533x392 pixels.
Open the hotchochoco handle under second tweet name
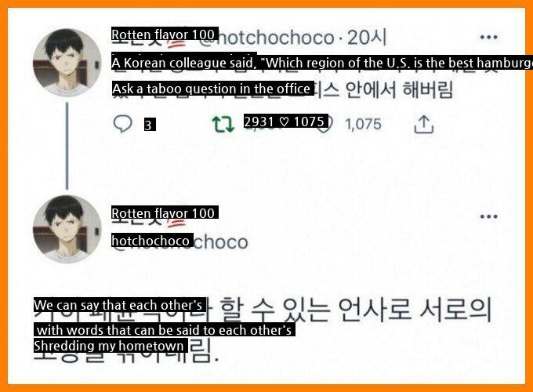coord(152,241)
